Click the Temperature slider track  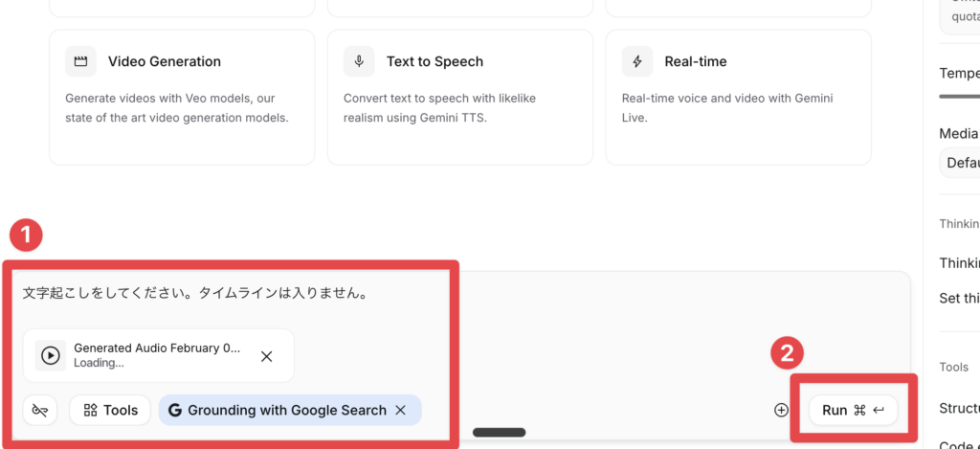pyautogui.click(x=960, y=96)
